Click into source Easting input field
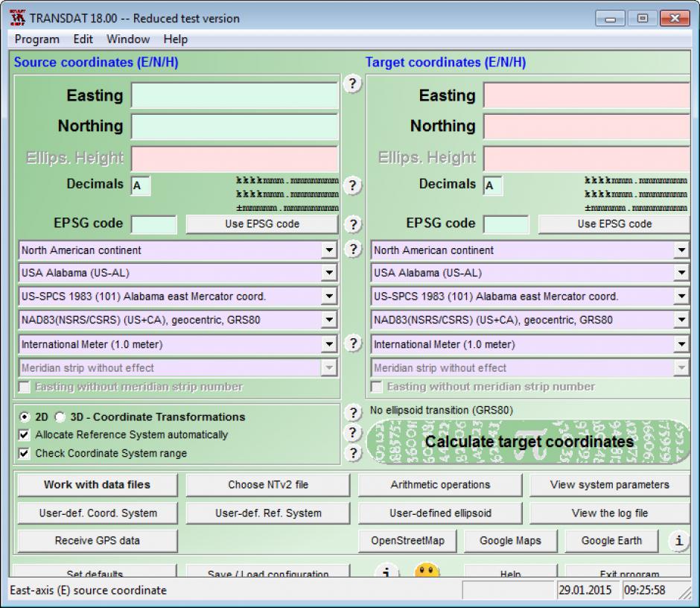700x608 pixels. coord(235,95)
